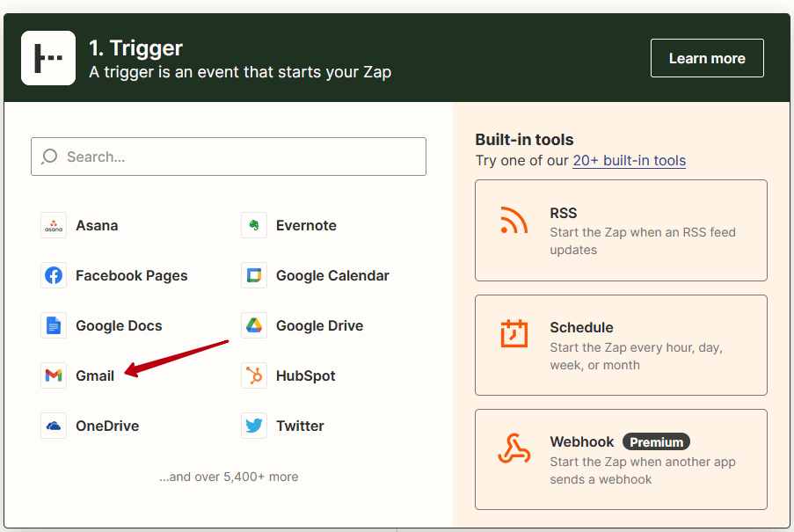The width and height of the screenshot is (794, 532).
Task: Click the Google Calendar icon
Action: tap(254, 275)
